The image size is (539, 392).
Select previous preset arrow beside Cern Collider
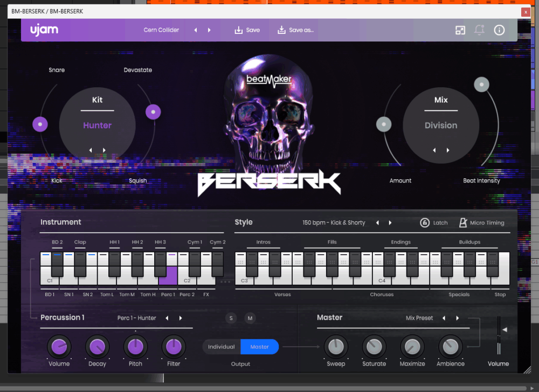pyautogui.click(x=196, y=30)
